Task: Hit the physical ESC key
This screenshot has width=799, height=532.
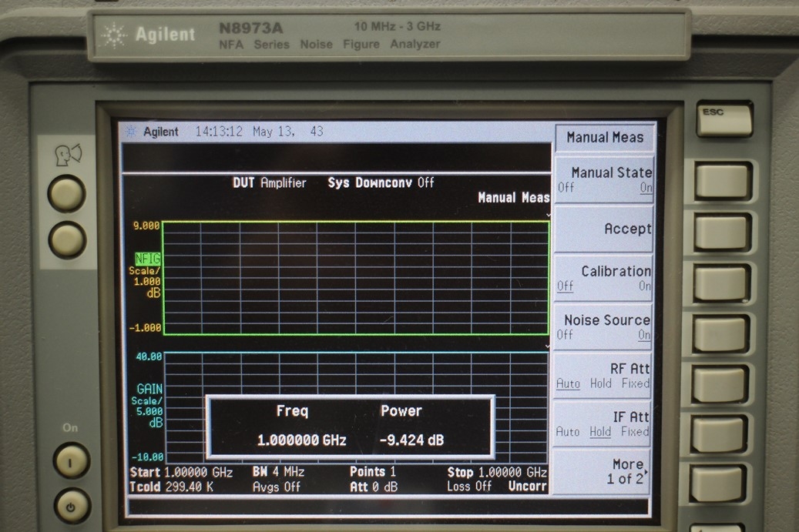Action: pos(724,118)
